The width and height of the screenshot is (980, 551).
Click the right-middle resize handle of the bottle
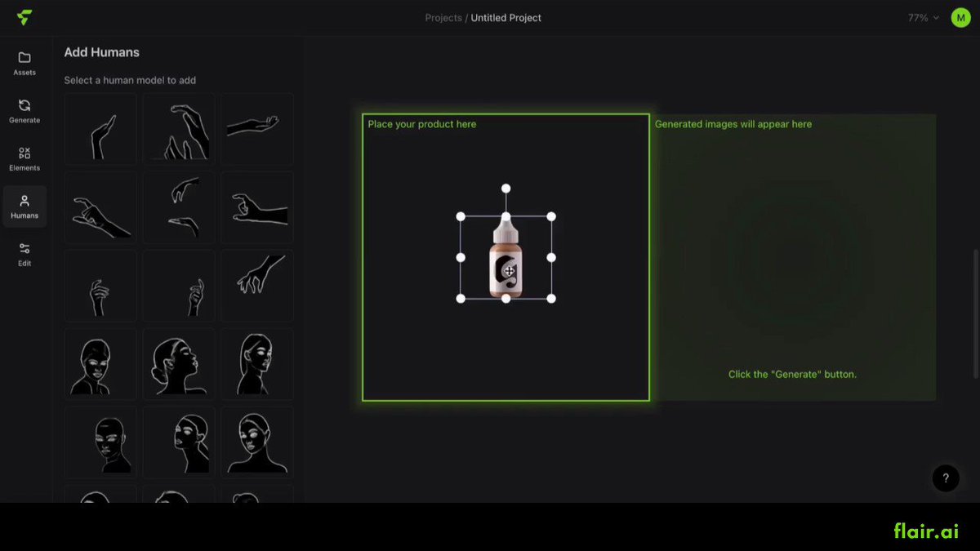point(551,257)
